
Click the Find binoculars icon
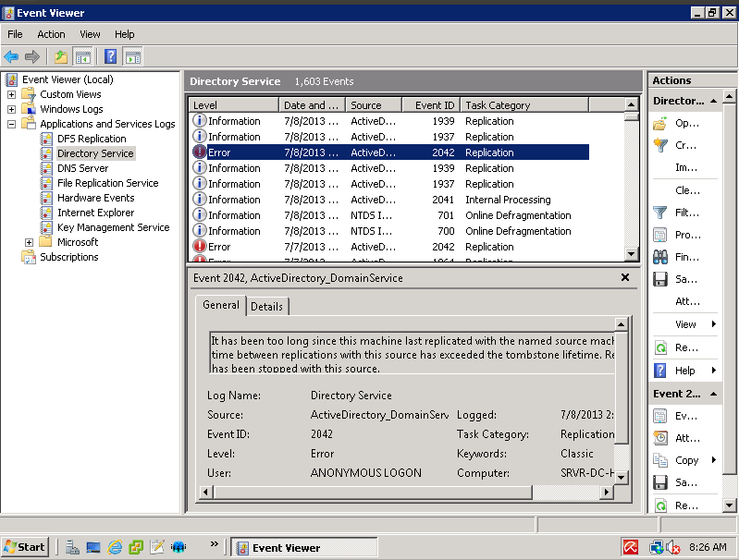click(x=660, y=257)
